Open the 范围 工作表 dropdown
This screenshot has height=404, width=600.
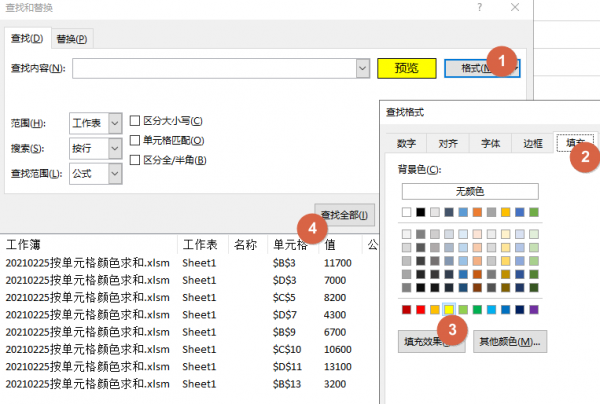[x=115, y=123]
